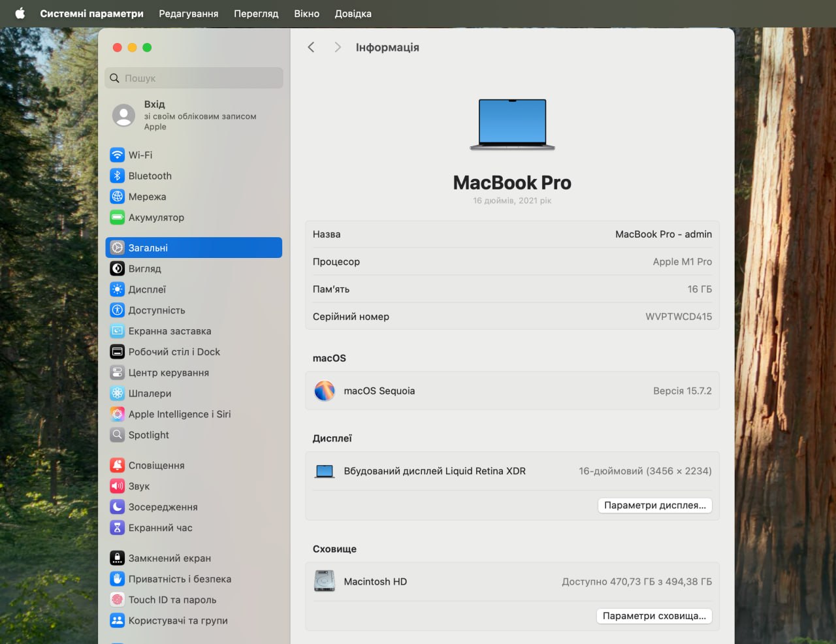This screenshot has height=644, width=836.
Task: Go back with the left chevron
Action: [311, 47]
